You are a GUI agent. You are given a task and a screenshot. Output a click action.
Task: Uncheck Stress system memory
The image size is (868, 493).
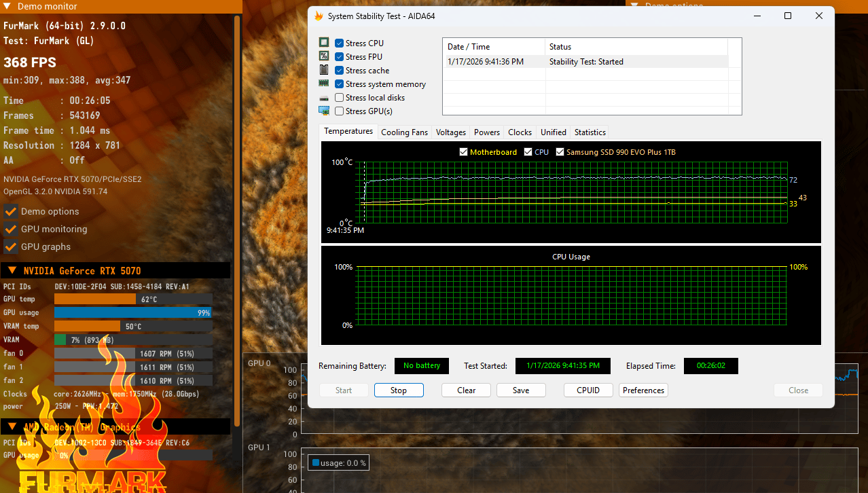[339, 84]
